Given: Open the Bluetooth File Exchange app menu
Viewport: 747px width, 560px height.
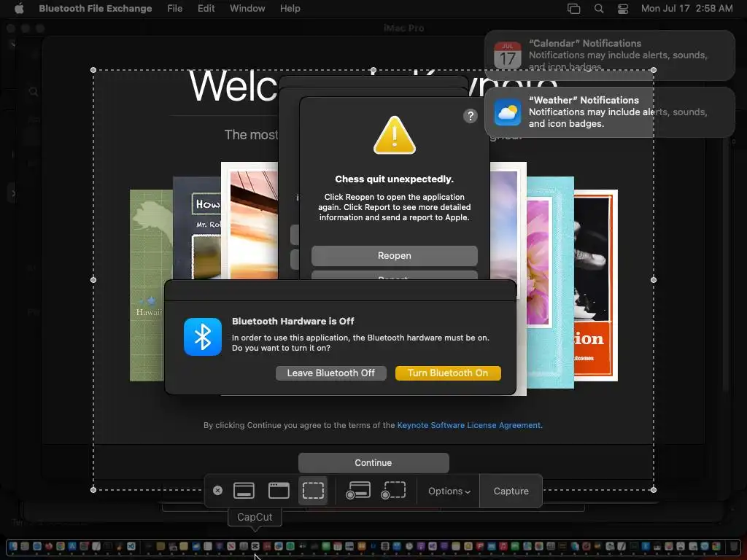Looking at the screenshot, I should (x=96, y=8).
